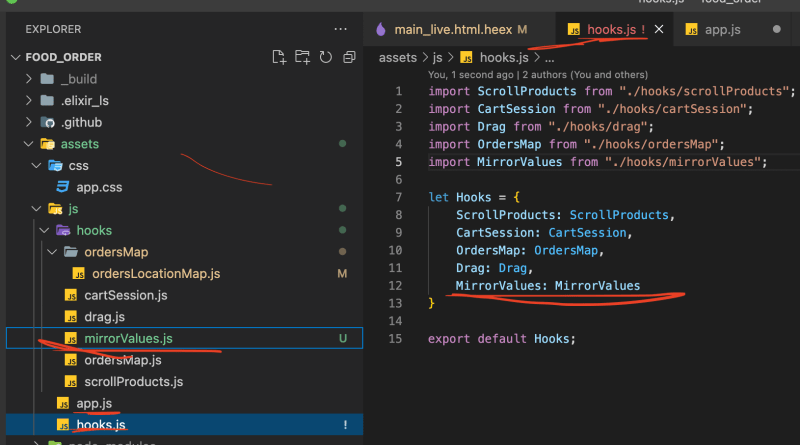Screen dimensions: 800x445
Task: Click the JS icon on hooks.js tab
Action: pyautogui.click(x=573, y=30)
